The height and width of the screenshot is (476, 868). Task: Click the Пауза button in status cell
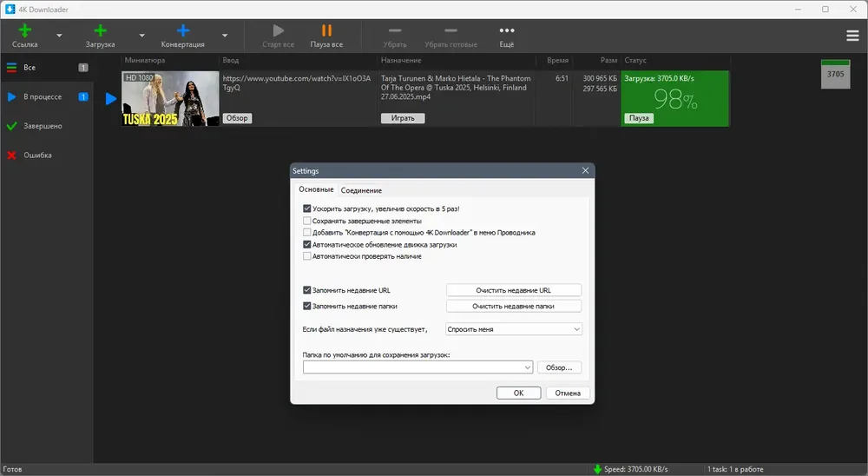639,118
